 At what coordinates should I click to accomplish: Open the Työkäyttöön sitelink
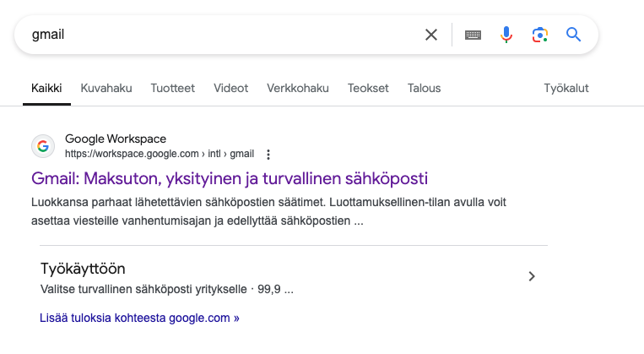(x=83, y=269)
